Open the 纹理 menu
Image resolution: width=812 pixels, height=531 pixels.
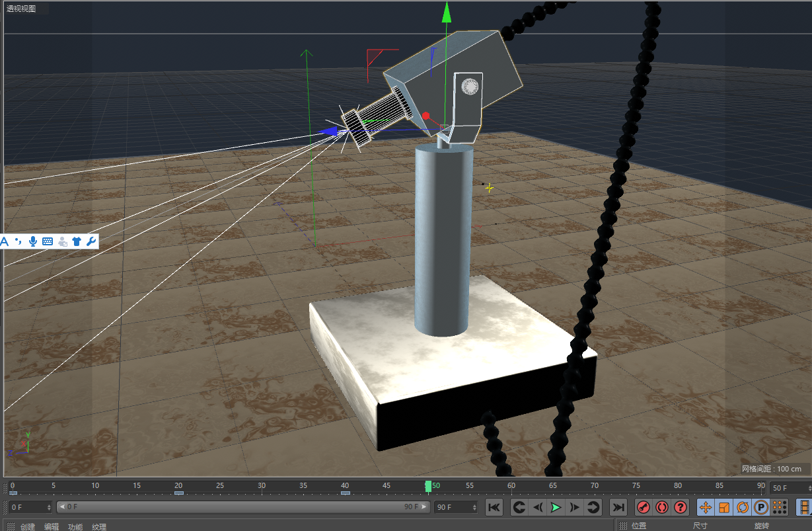pyautogui.click(x=99, y=526)
